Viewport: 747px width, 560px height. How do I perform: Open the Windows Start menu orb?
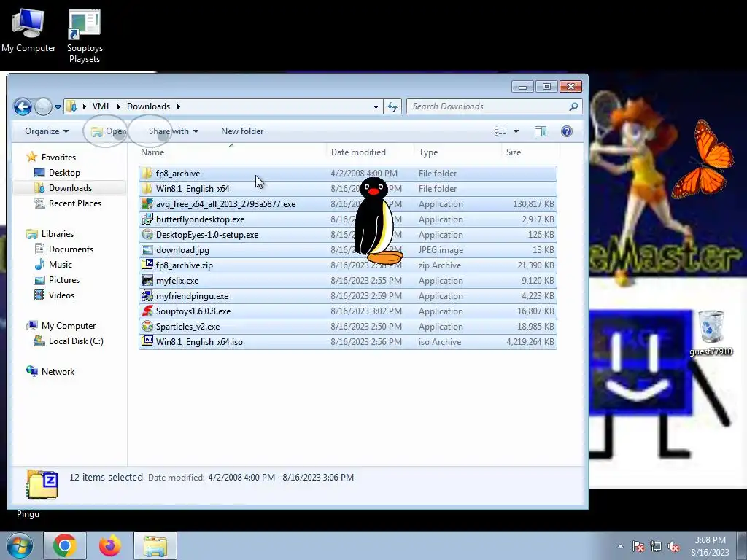click(19, 545)
